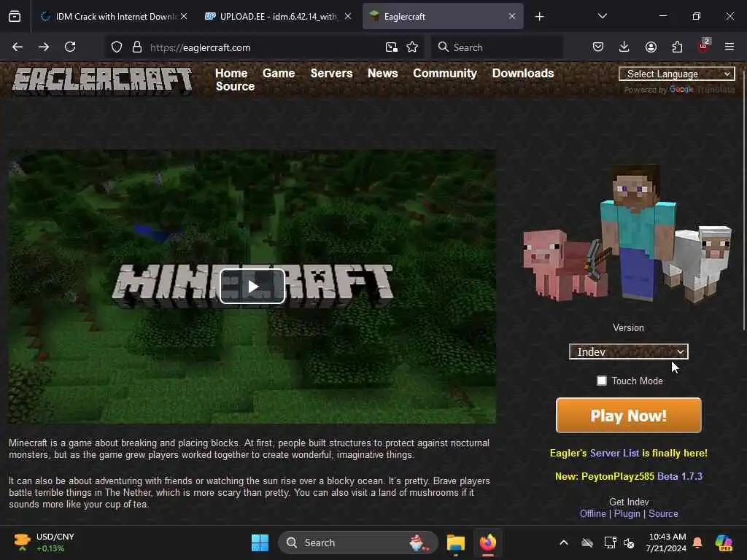Close the IDM Crack tab
Screen dimensions: 747x560
tap(184, 16)
